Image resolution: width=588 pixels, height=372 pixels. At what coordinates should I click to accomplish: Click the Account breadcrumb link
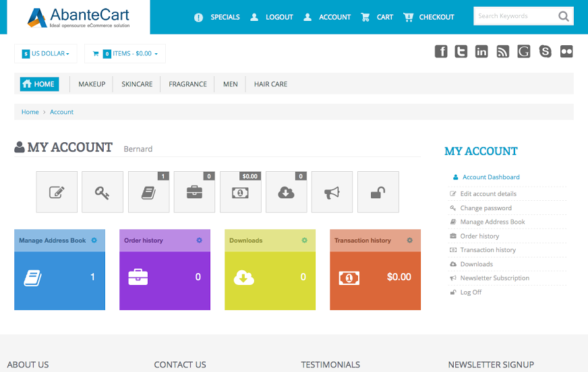[x=61, y=112]
